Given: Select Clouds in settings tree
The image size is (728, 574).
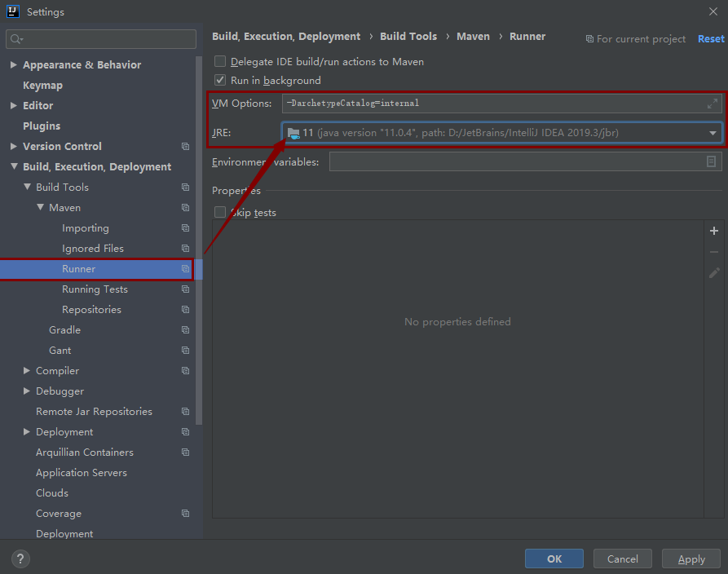Looking at the screenshot, I should coord(52,493).
